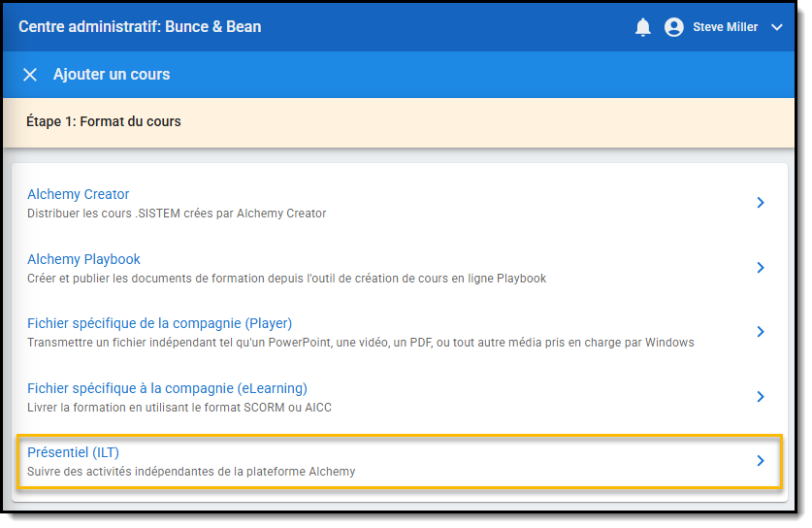This screenshot has width=812, height=528.
Task: Pick Fichier spécifique à la compagnie (eLearning)
Action: (x=167, y=388)
